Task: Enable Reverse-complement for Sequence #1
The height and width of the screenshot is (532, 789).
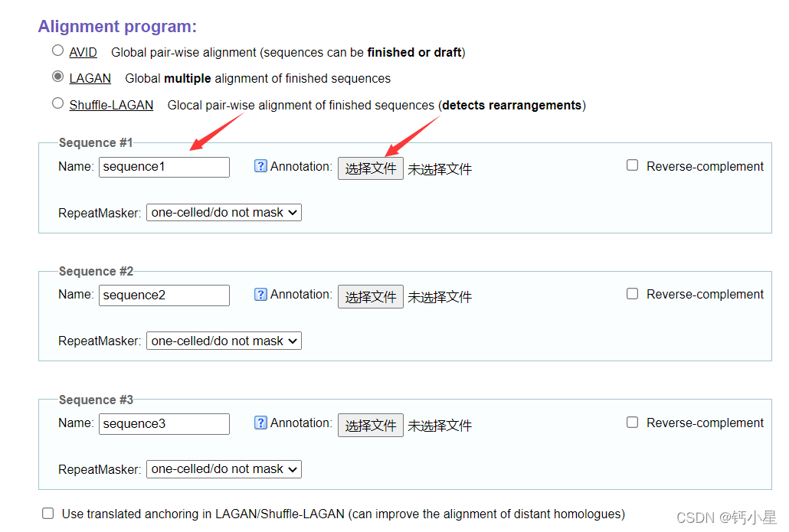Action: [x=633, y=165]
